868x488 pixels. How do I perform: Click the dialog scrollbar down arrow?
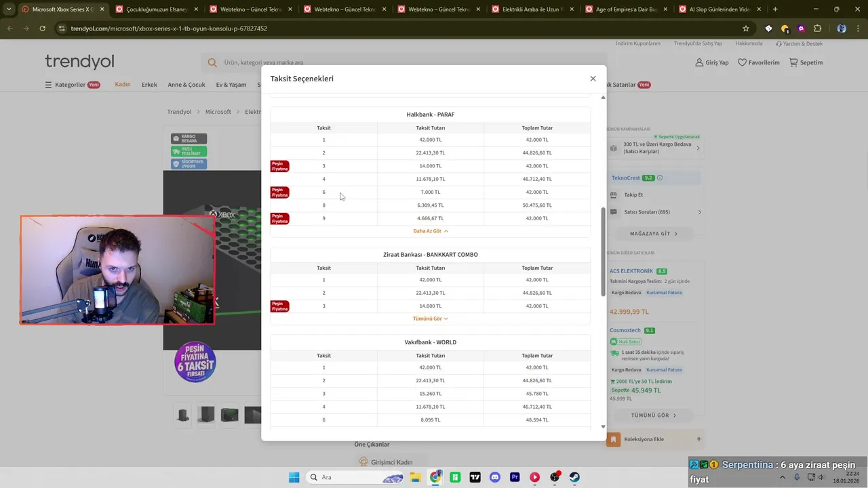point(603,426)
